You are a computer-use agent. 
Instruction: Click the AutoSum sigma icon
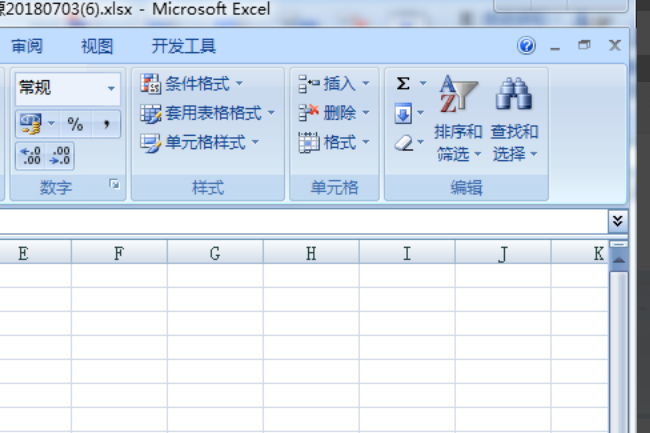tap(403, 83)
